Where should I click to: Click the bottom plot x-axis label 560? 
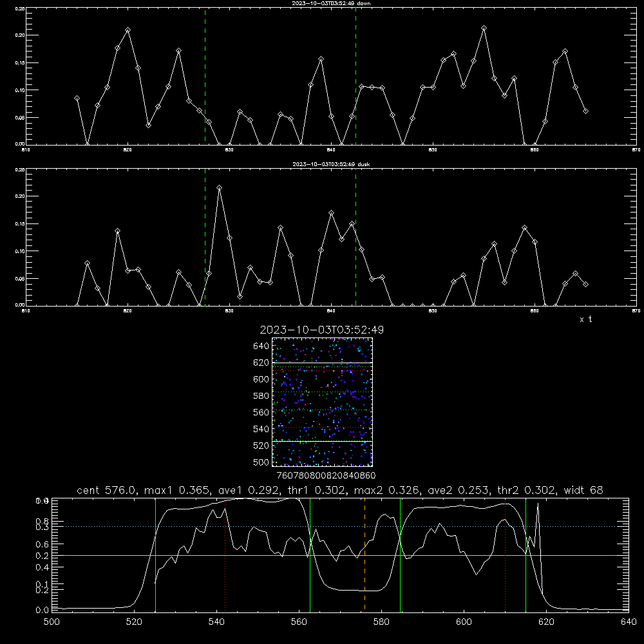point(299,622)
